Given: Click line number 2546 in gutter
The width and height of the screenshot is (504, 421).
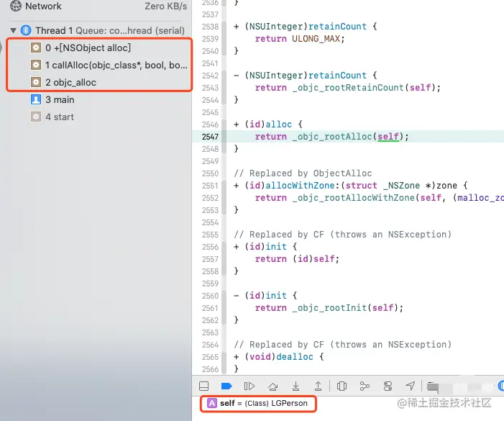Looking at the screenshot, I should pyautogui.click(x=210, y=125).
